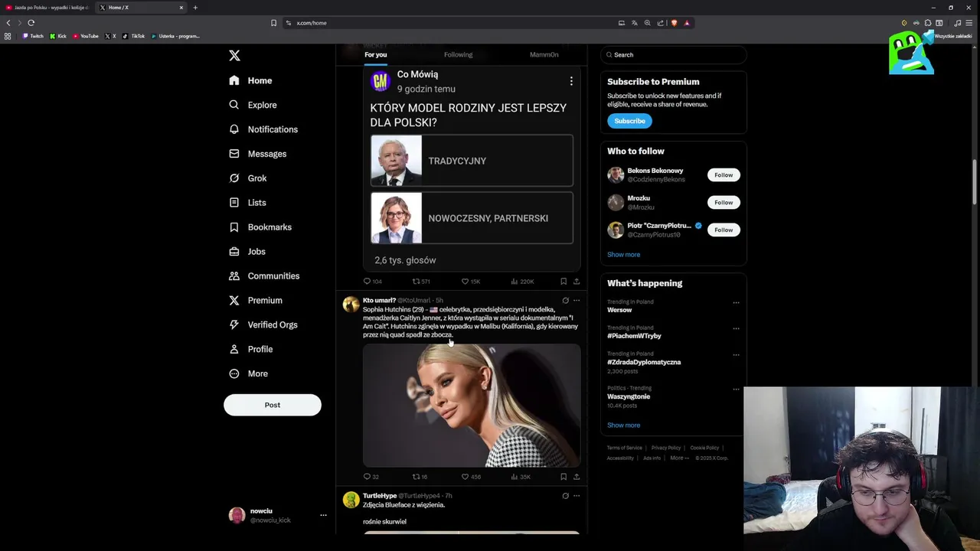Click reply icon with 104 comments

coord(367,281)
